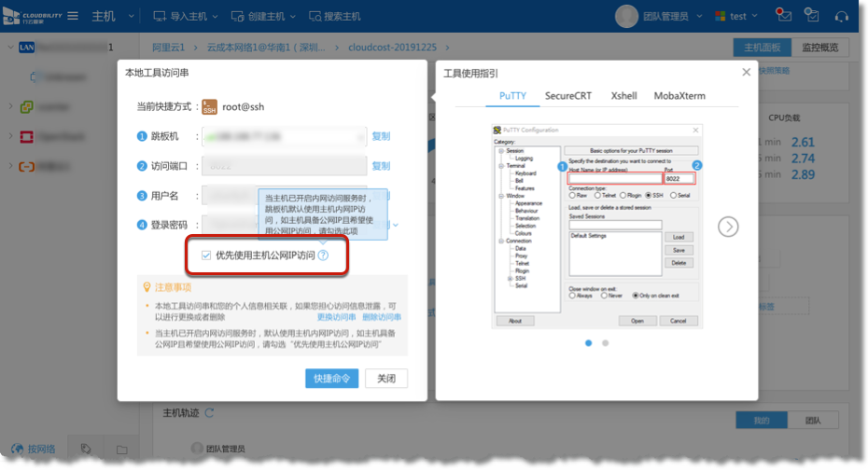Open the messages envelope icon with red badge
Screen dimensions: 868x470
click(x=783, y=15)
